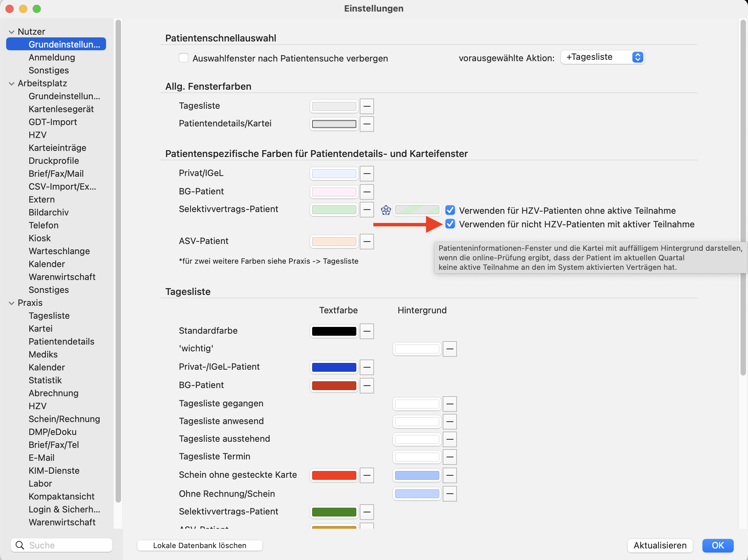Click the snowflake icon next to Selektivvertrags-Patient
748x560 pixels.
386,210
